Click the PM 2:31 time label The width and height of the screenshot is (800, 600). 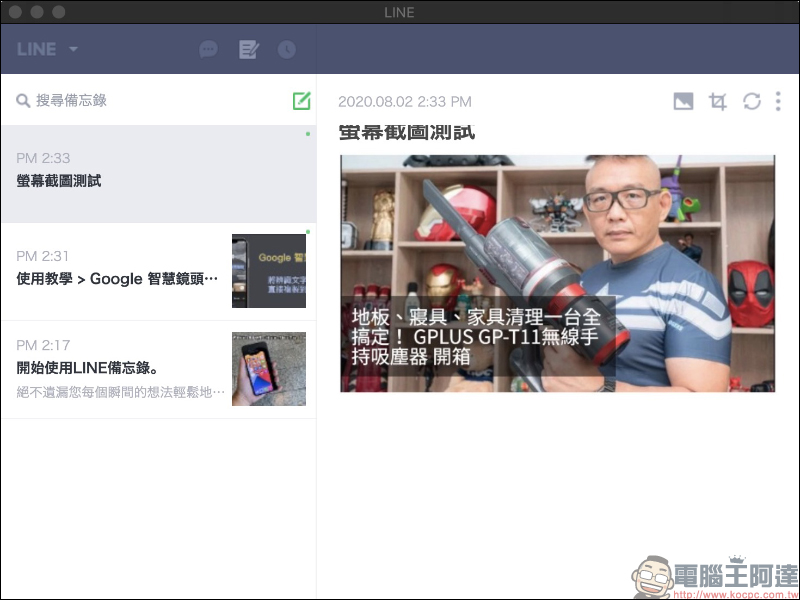(42, 256)
